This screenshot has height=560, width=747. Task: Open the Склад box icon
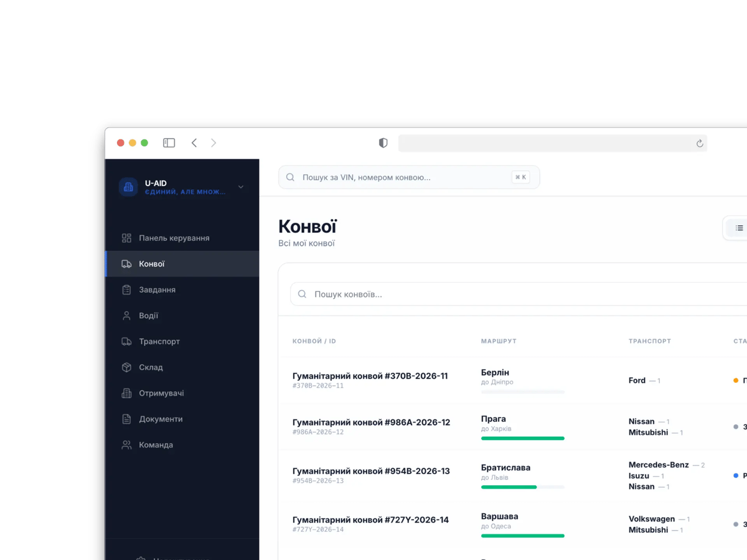pos(126,368)
